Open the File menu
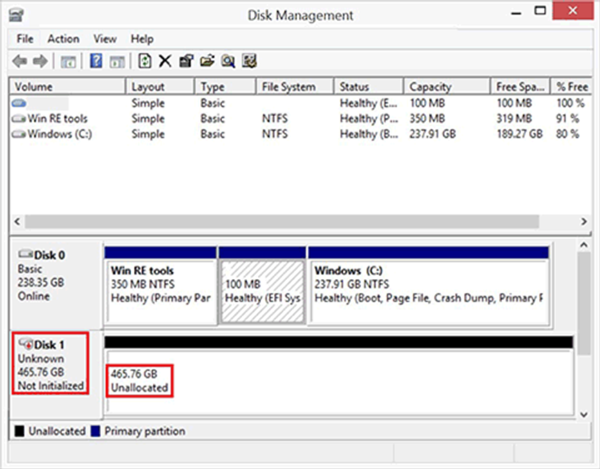This screenshot has width=600, height=469. (25, 39)
